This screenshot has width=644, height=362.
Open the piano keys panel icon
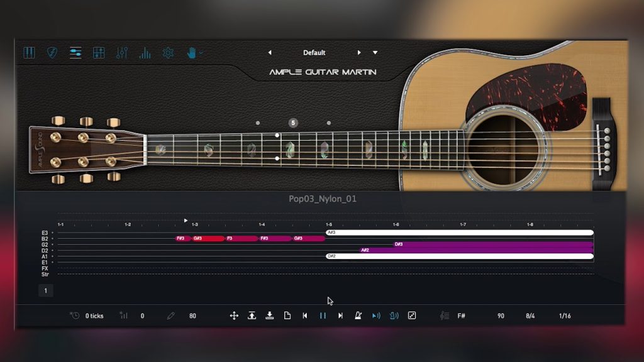pos(29,53)
